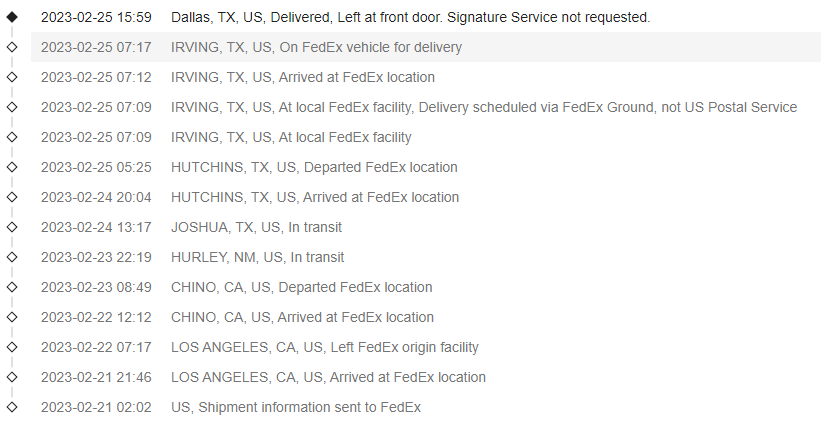Click Chino Arrived at FedEx location entry
The image size is (821, 423).
pyautogui.click(x=302, y=317)
